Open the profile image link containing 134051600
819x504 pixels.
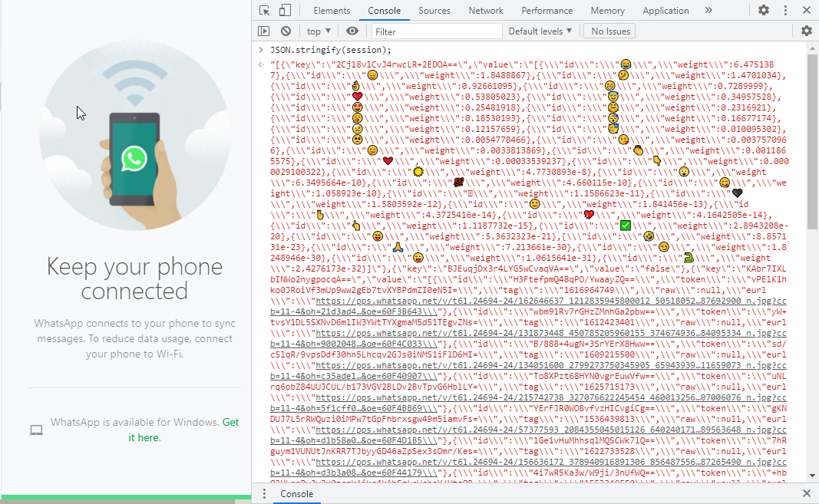coord(528,371)
